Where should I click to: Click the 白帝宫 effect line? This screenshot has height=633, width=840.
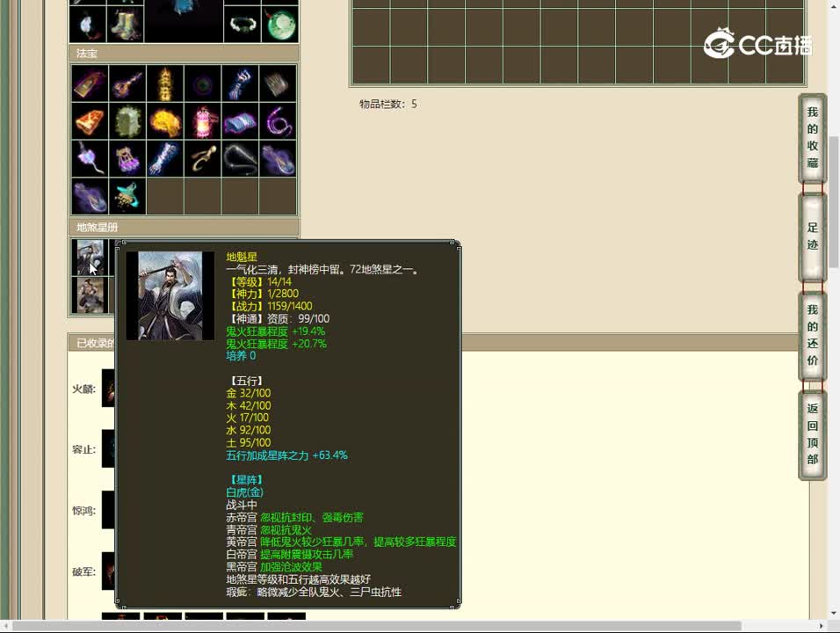290,555
